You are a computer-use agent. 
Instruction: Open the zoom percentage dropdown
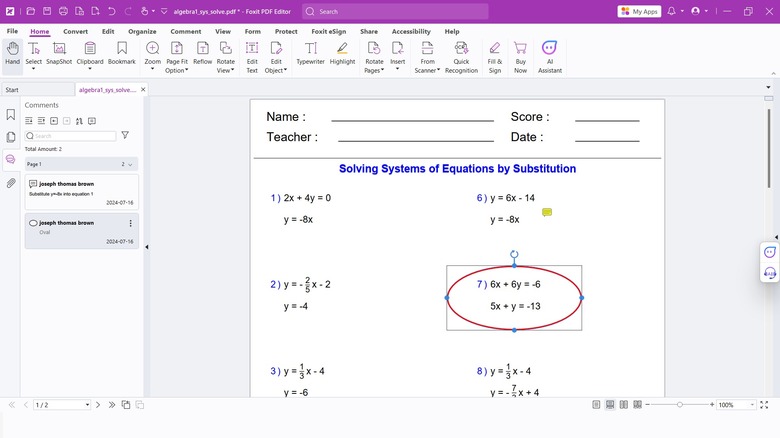tap(752, 405)
